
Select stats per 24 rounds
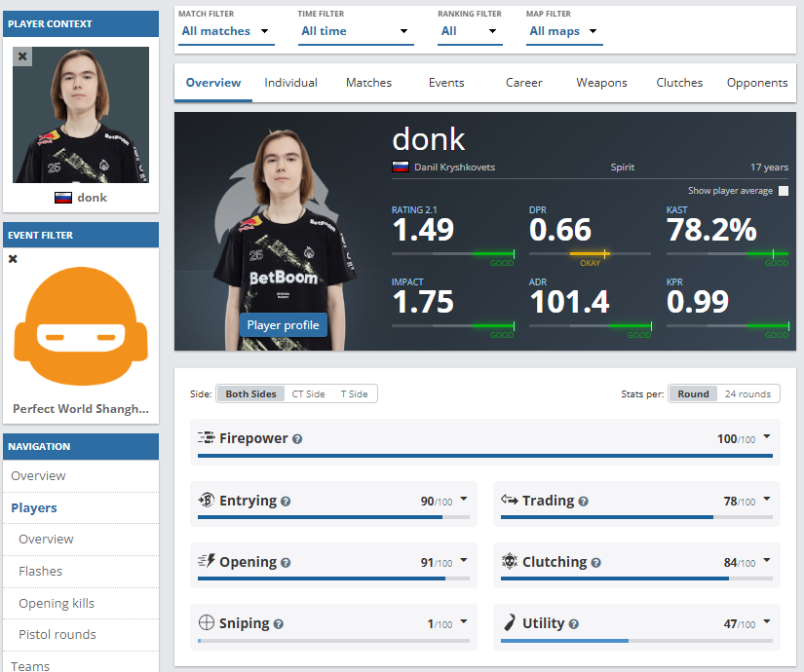747,393
